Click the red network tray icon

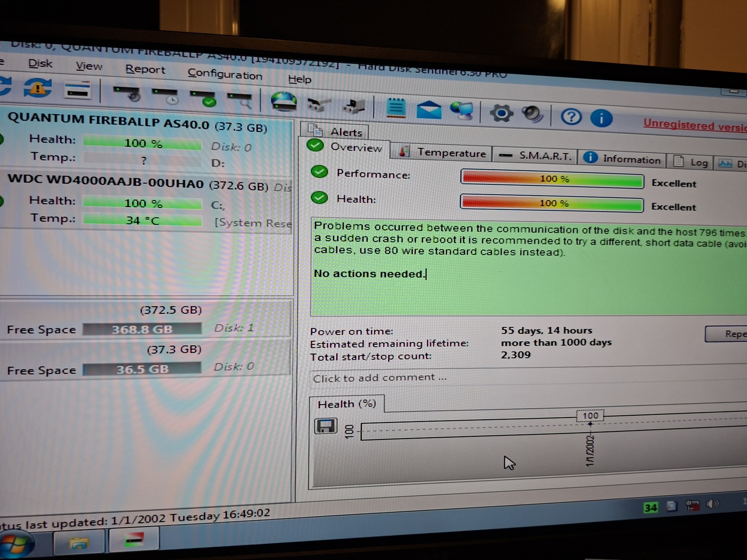(692, 505)
